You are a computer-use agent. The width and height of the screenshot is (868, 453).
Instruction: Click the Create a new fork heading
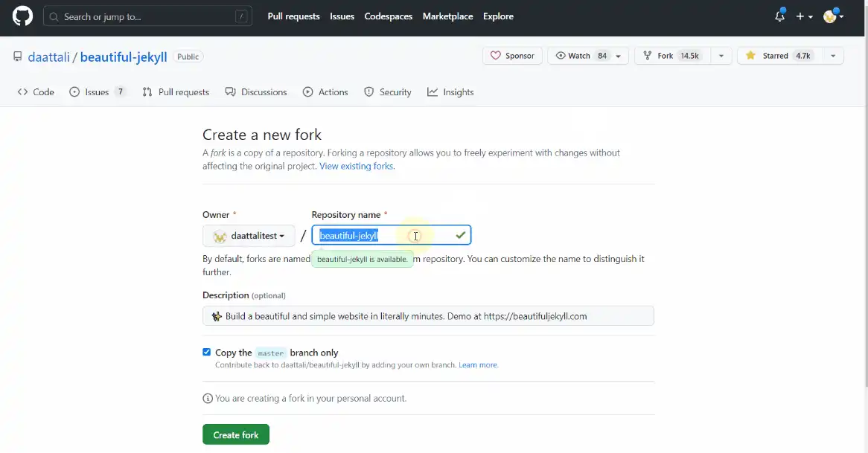(262, 135)
